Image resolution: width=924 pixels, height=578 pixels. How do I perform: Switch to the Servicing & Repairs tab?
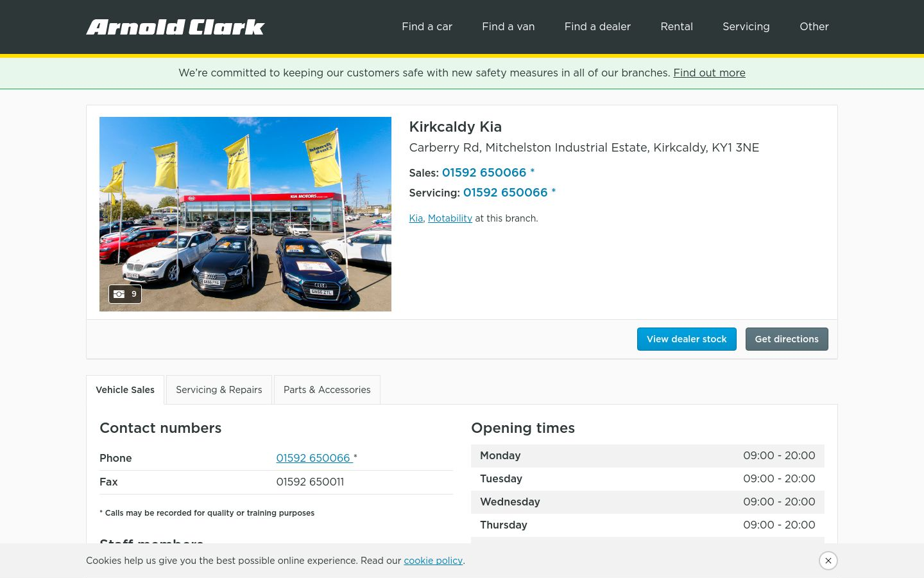coord(219,390)
